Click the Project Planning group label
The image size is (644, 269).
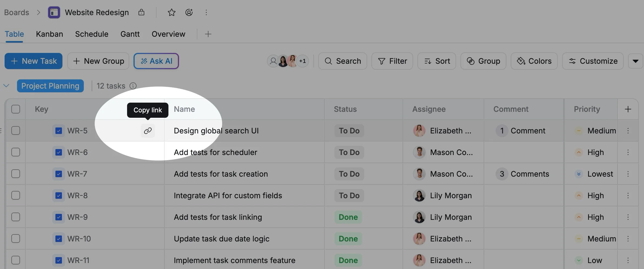50,86
